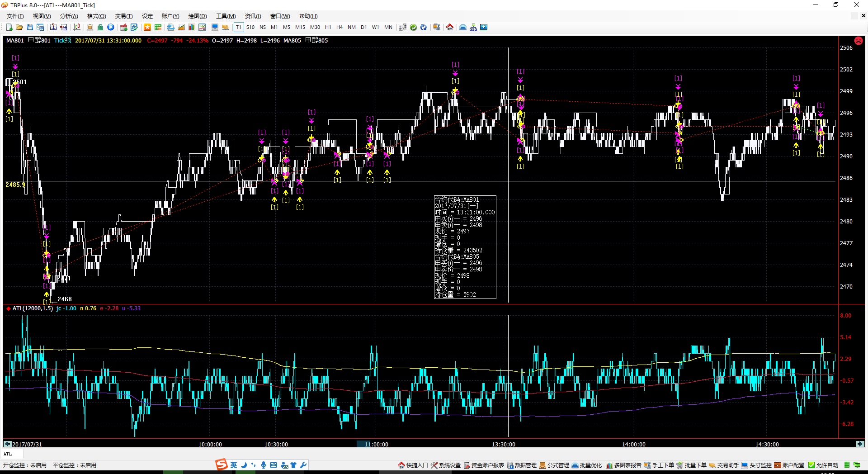The height and width of the screenshot is (474, 868).
Task: Click the wrench settings icon in IME bar
Action: 303,465
